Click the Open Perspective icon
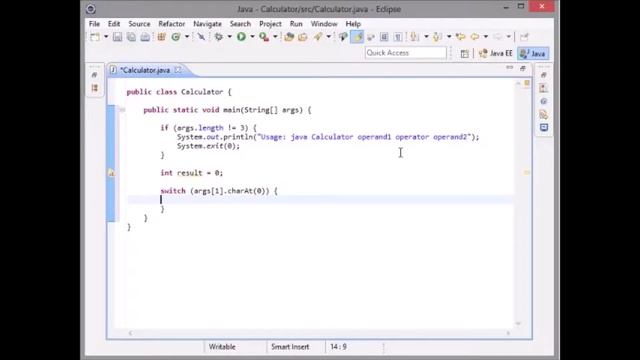The width and height of the screenshot is (640, 360). (x=464, y=53)
